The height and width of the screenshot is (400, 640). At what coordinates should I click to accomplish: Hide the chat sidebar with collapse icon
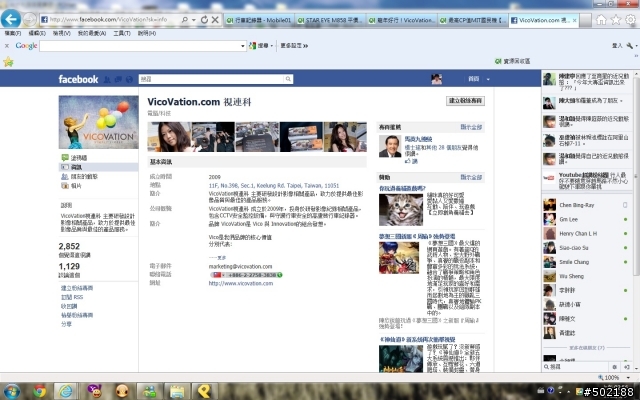tap(627, 367)
